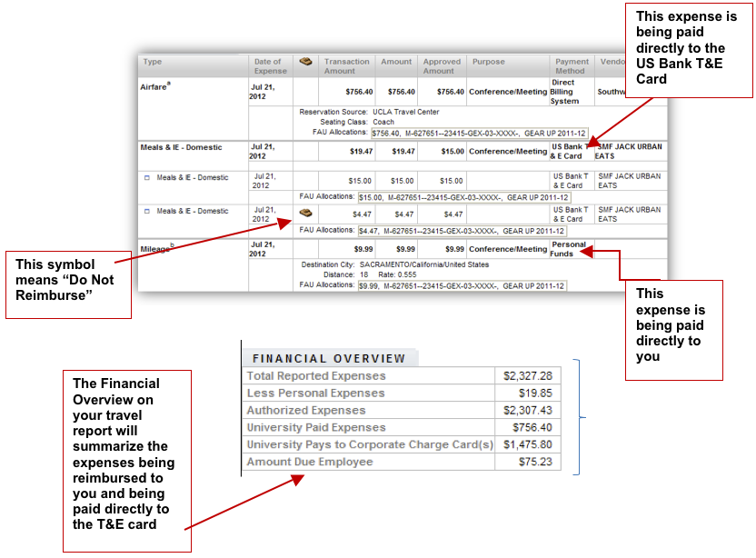Click Conference/Meeting purpose in the Meals row
The image size is (756, 558).
tap(508, 152)
